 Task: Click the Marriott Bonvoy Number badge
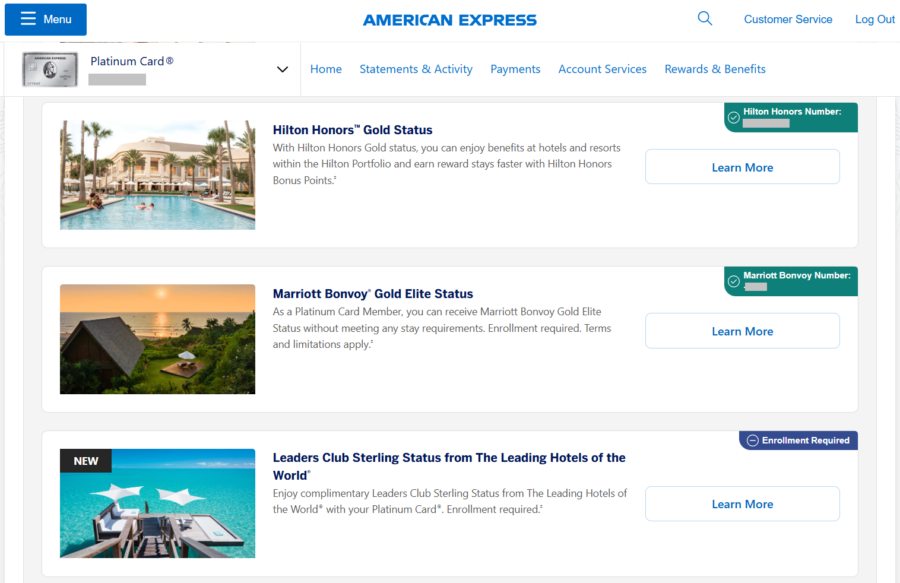(x=790, y=281)
